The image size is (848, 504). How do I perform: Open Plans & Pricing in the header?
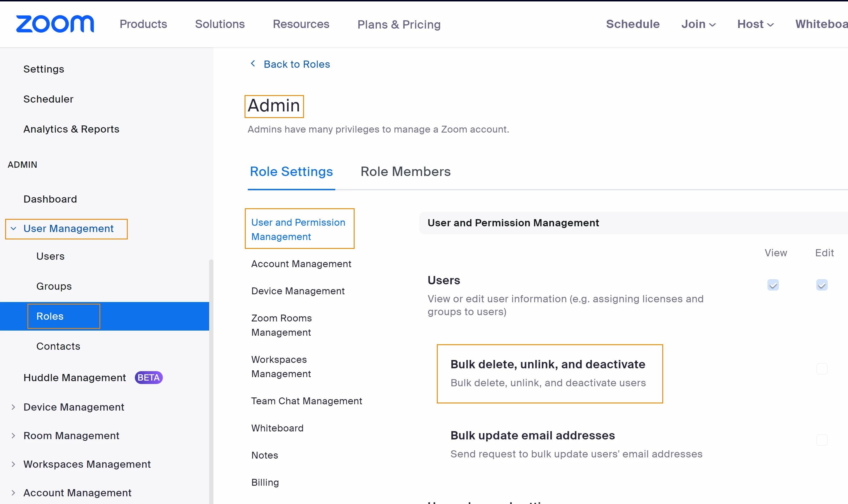pyautogui.click(x=399, y=25)
